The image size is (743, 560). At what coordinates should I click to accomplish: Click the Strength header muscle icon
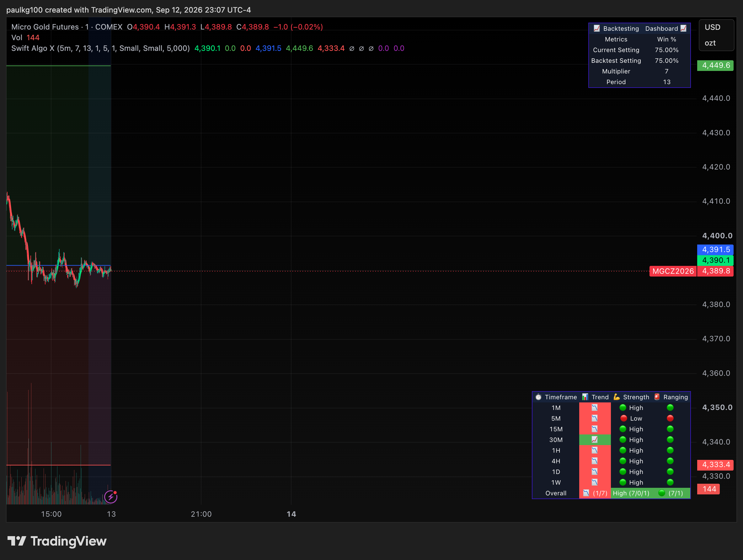(x=617, y=397)
